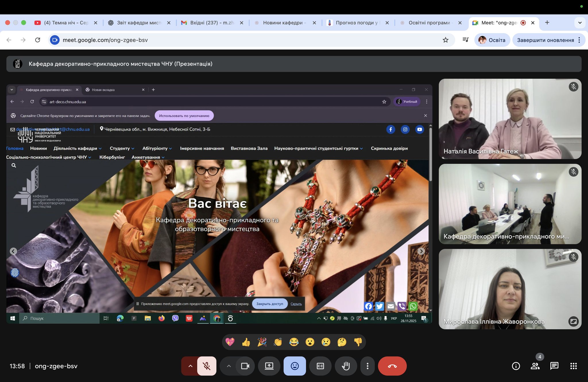The image size is (588, 382).
Task: Raise hand in the meeting
Action: point(346,366)
